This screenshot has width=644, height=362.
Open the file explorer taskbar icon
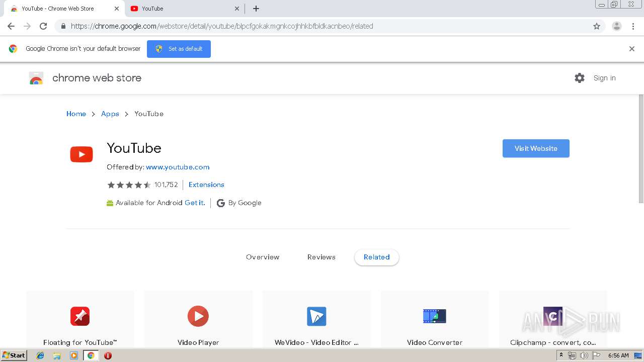(57, 355)
